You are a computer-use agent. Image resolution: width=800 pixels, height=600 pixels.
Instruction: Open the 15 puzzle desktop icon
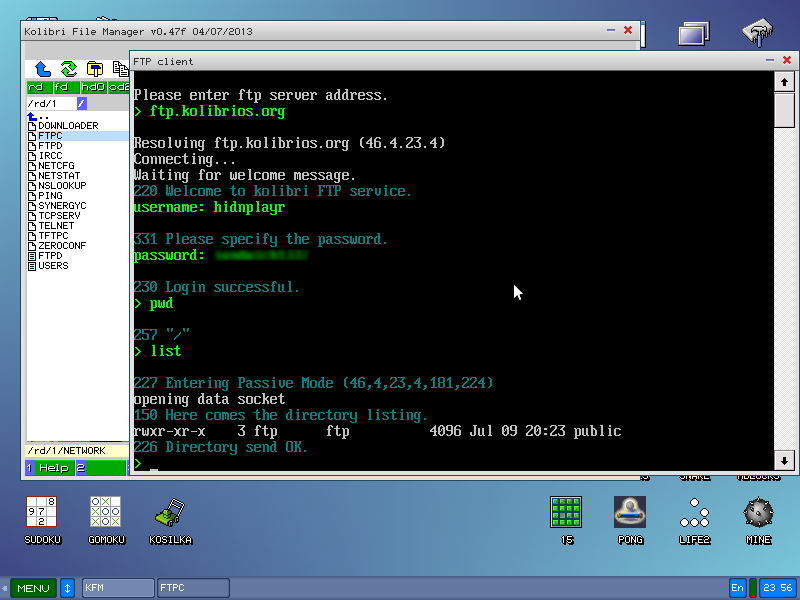[x=566, y=520]
